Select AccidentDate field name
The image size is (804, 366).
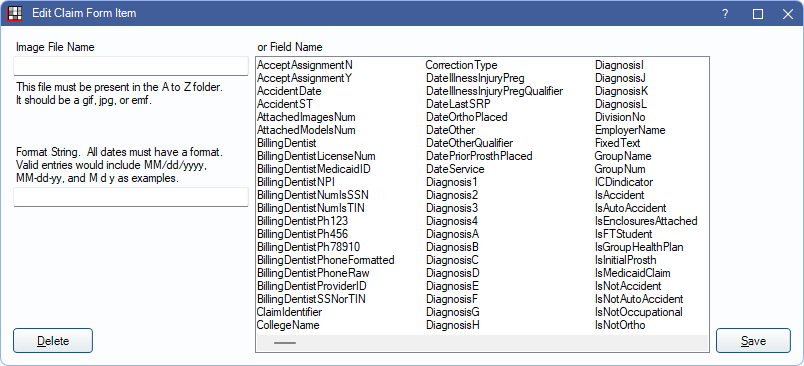click(289, 91)
